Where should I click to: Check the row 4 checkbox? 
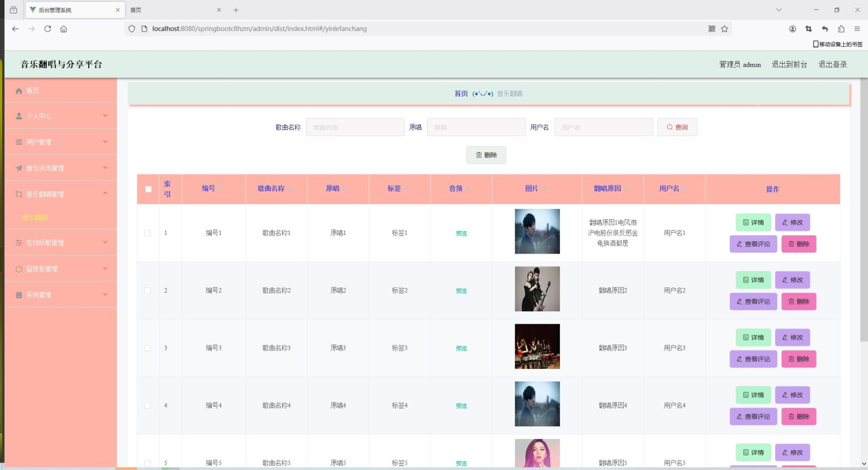[x=147, y=406]
